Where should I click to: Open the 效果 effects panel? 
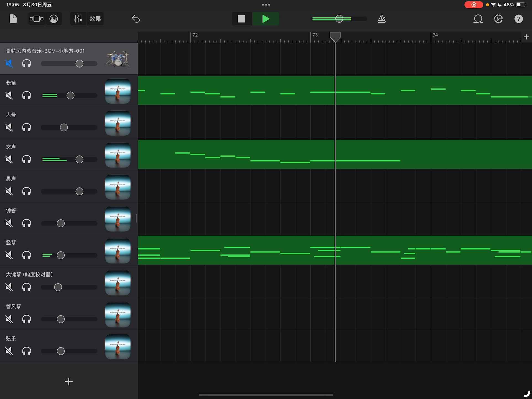click(95, 19)
